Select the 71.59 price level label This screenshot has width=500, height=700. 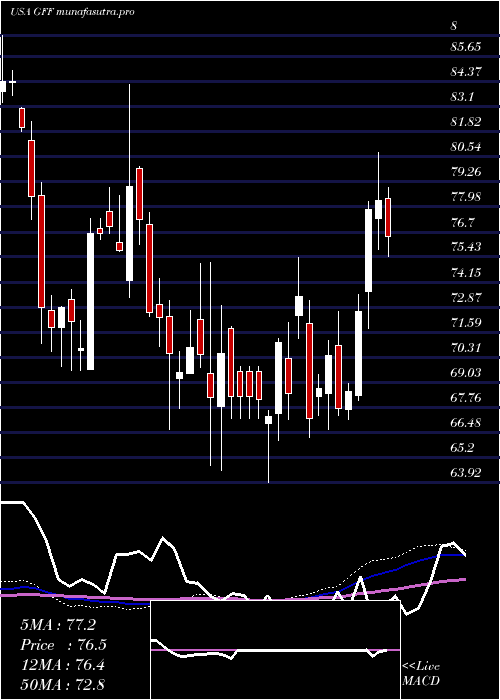466,322
